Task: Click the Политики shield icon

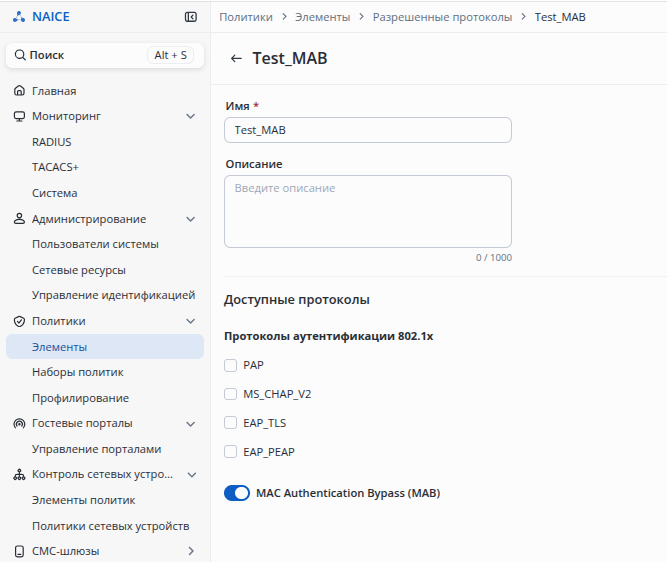Action: tap(19, 321)
